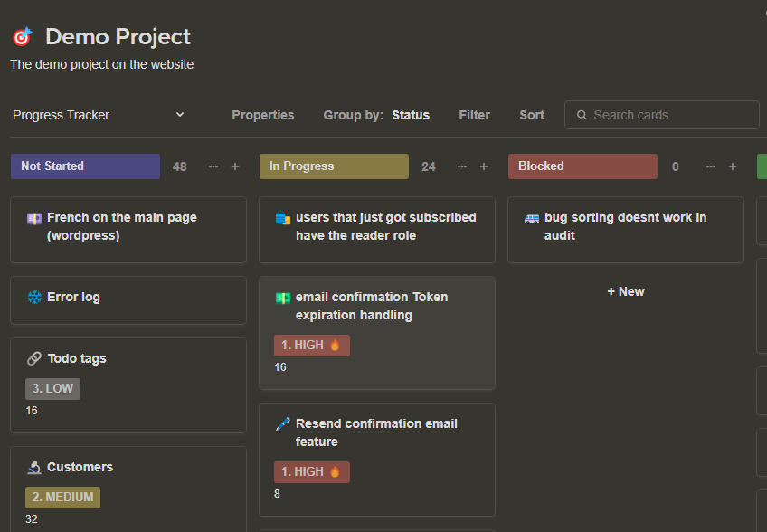
Task: Click the 1. HIGH tag on email confirmation card
Action: (x=311, y=345)
